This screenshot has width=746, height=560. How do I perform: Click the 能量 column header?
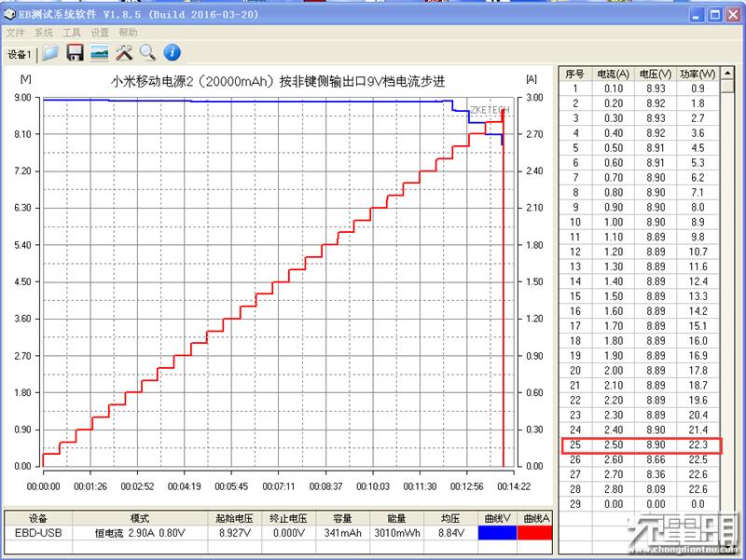pos(397,518)
